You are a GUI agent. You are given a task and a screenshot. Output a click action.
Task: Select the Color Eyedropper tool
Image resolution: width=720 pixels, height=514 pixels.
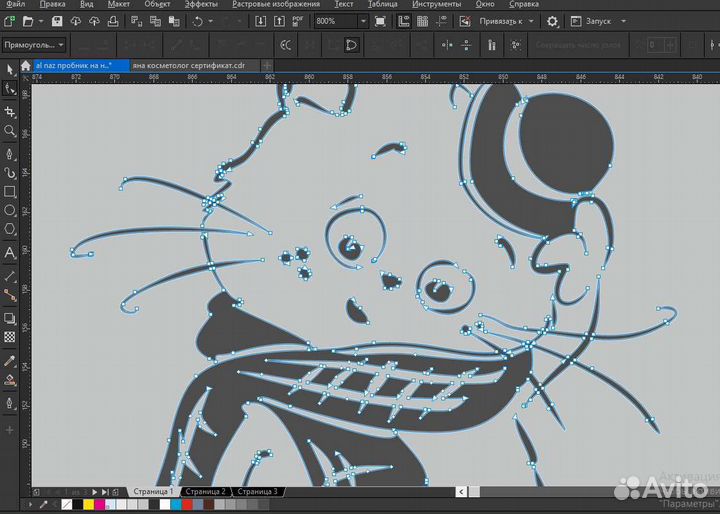pos(10,360)
